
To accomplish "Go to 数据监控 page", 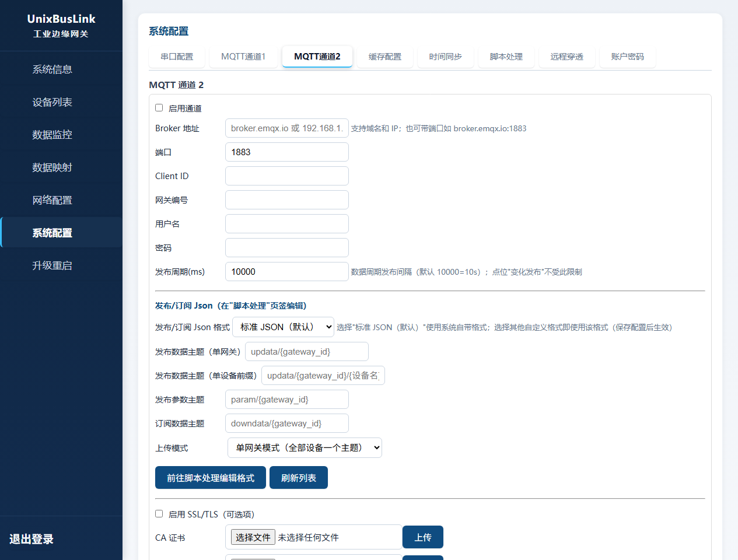I will (61, 135).
